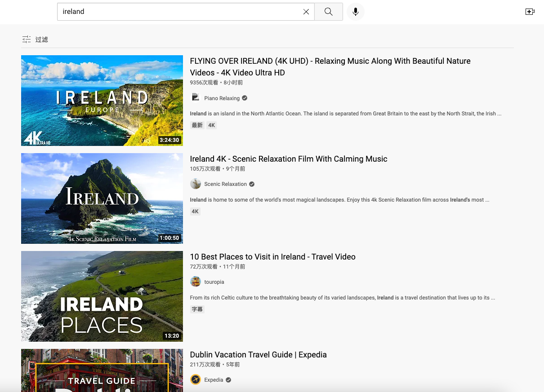Open the FLYING OVER IRELAND (4K UHD) title

[330, 67]
